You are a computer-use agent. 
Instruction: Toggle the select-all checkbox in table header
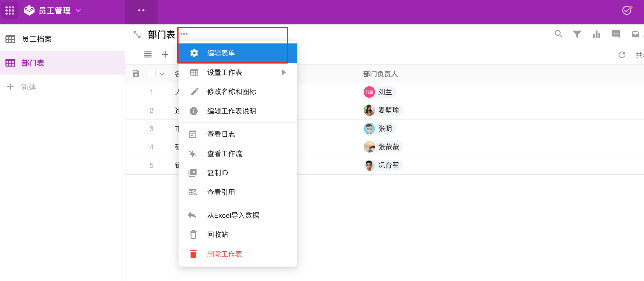pyautogui.click(x=152, y=74)
